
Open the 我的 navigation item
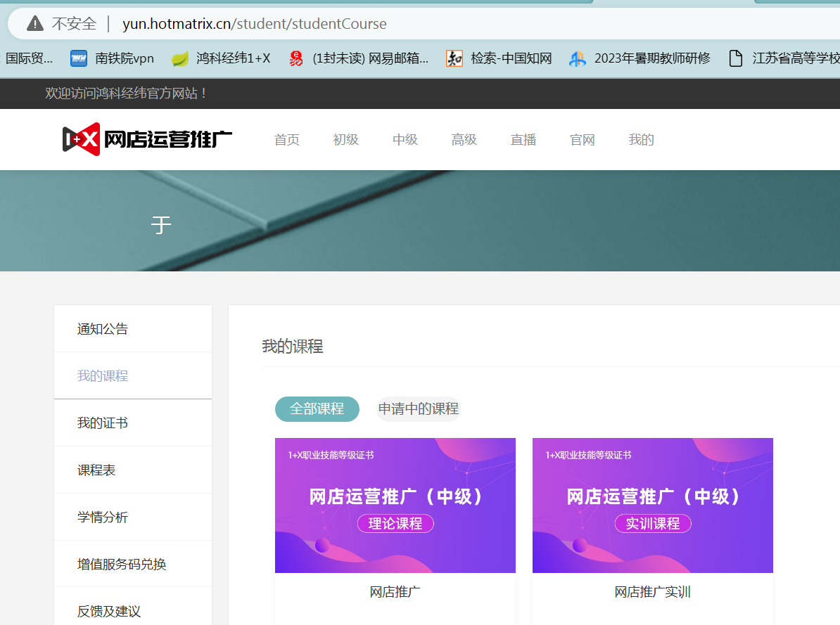point(641,140)
